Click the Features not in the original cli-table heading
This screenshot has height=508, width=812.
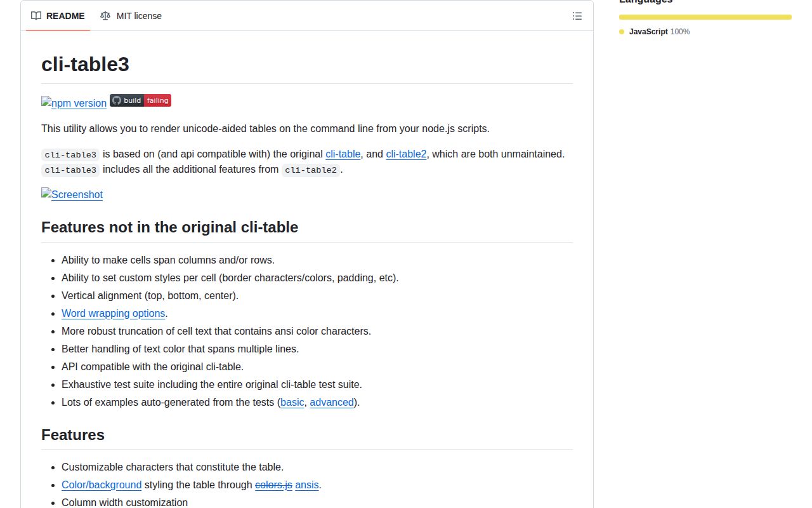(169, 227)
